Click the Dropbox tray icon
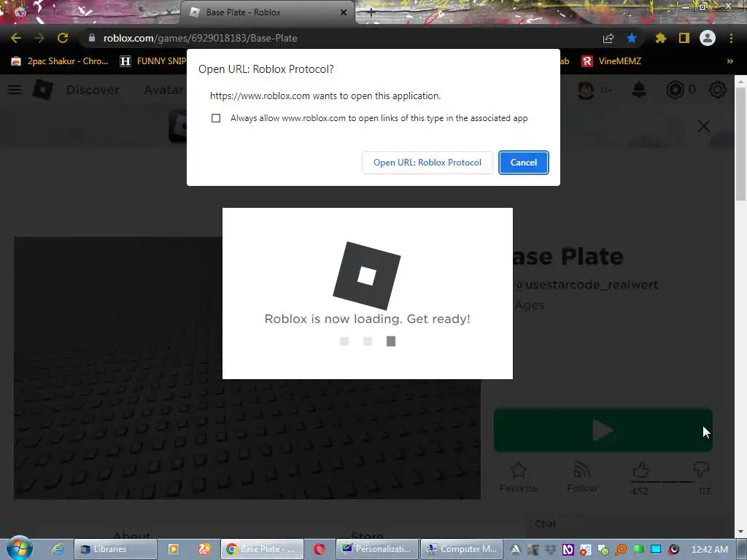 [x=550, y=550]
